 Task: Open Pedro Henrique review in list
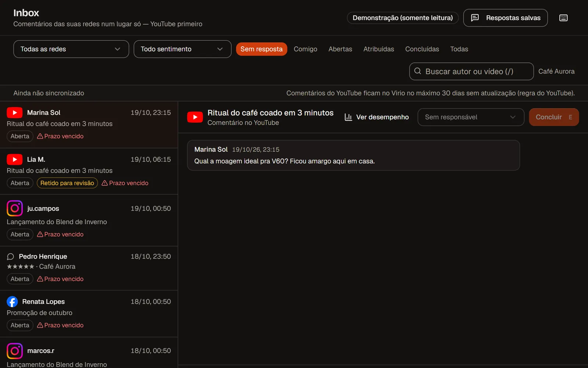[89, 268]
